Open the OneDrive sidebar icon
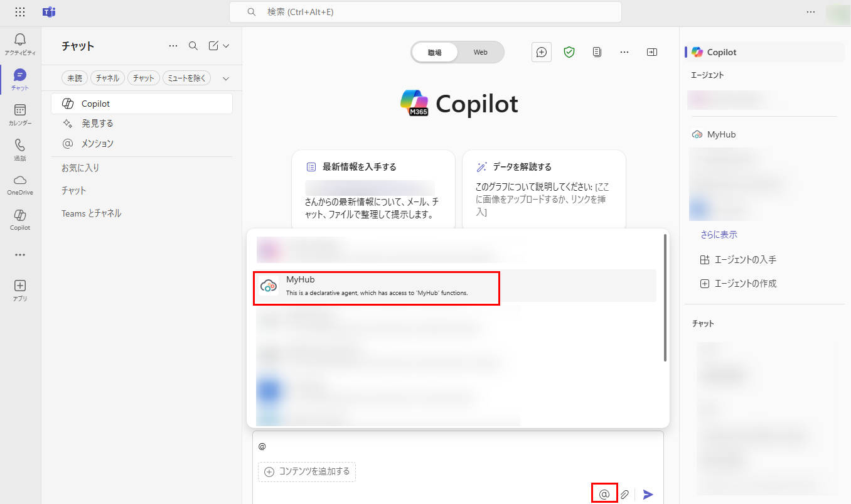 point(20,185)
